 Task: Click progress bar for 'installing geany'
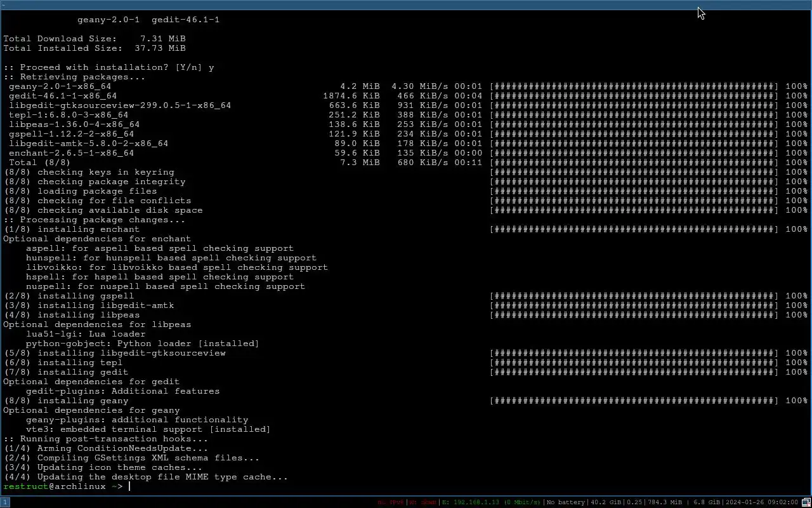pyautogui.click(x=634, y=401)
